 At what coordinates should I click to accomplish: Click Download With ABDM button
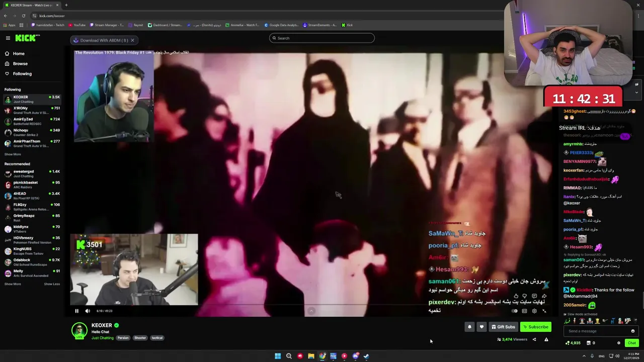pos(101,40)
